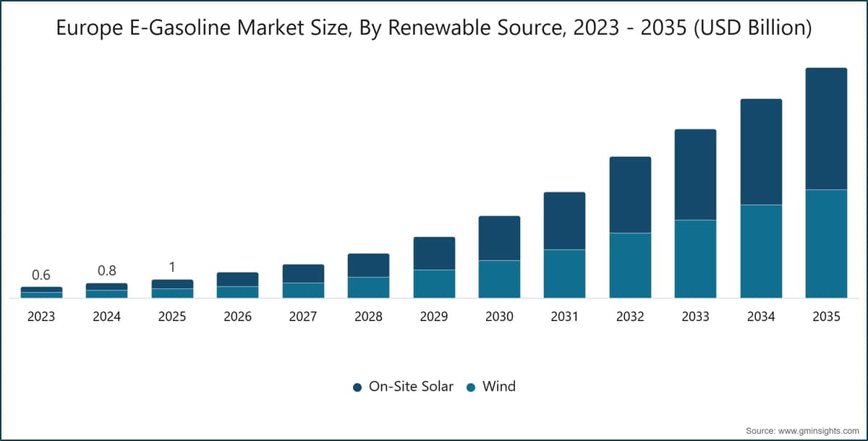Click the value label 1 above 2025
This screenshot has width=868, height=441.
[x=172, y=267]
